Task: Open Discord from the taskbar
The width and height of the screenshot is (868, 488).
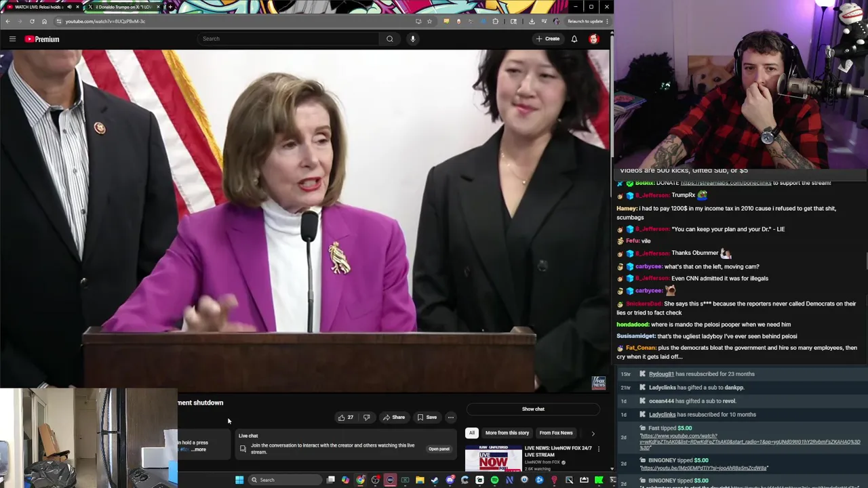Action: point(450,480)
